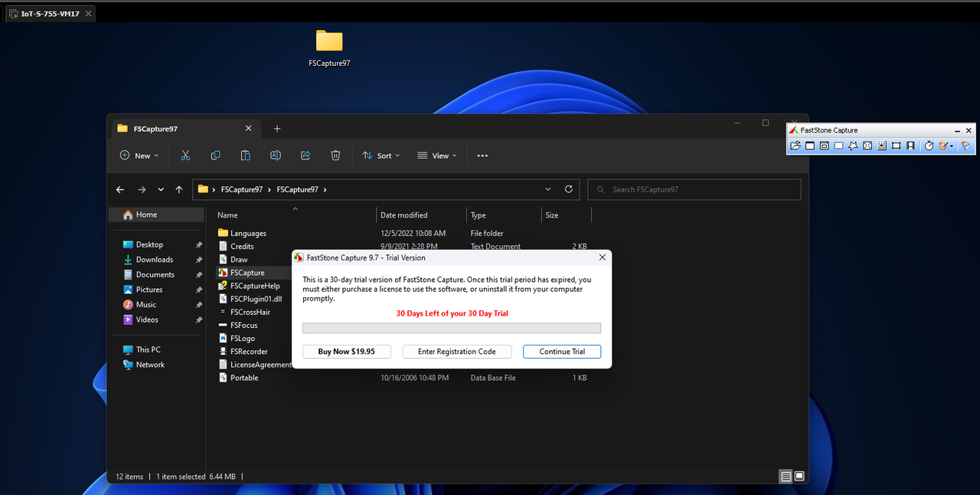This screenshot has width=980, height=495.
Task: Select Capture Rectangular Region tool
Action: pos(839,146)
